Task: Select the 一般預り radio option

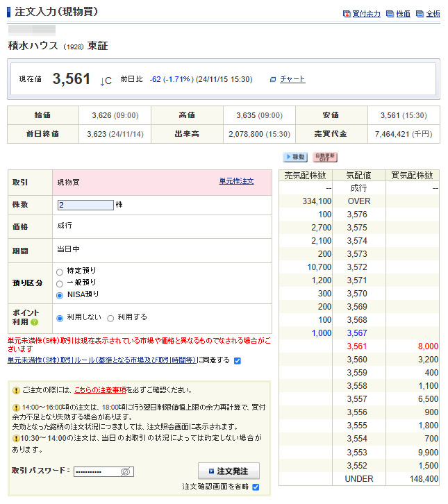Action: 60,283
